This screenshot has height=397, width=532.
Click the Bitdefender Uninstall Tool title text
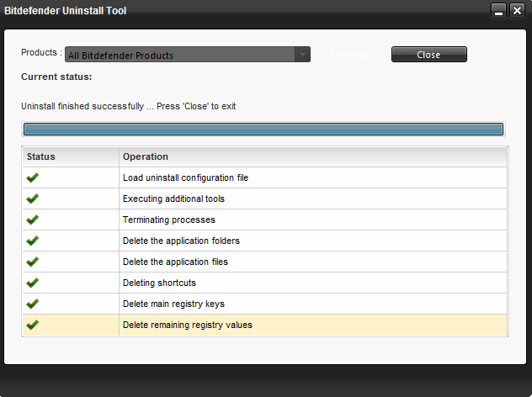coord(65,11)
